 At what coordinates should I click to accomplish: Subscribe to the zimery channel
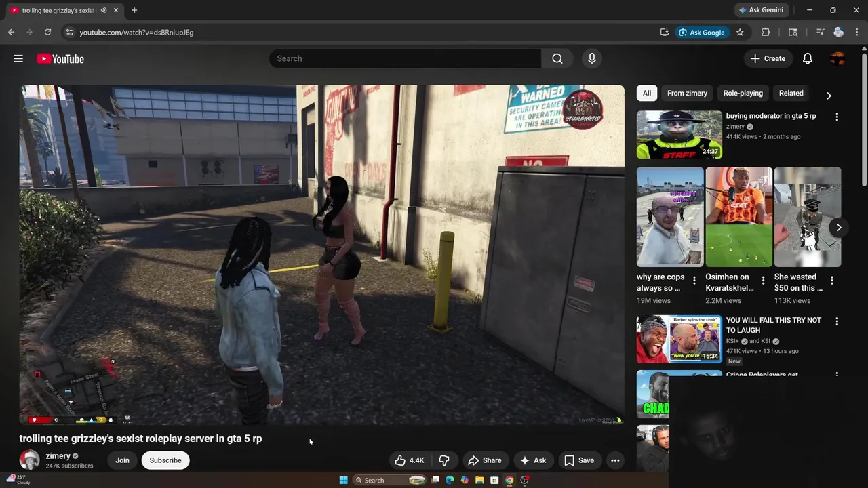point(165,460)
